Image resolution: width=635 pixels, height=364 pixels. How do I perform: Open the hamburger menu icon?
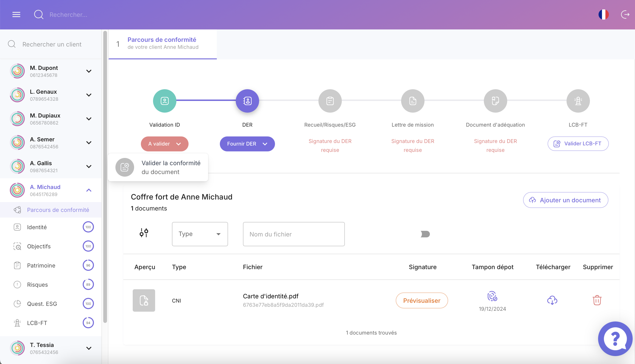(x=16, y=14)
